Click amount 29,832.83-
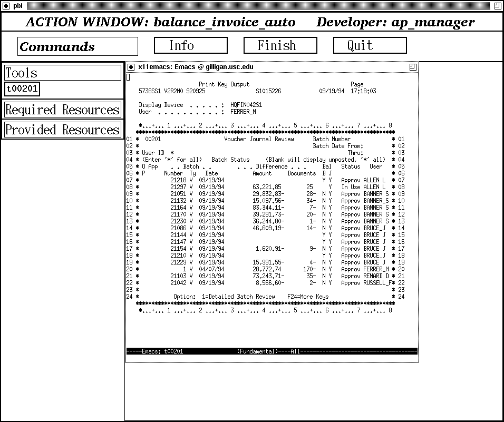Viewport: 504px width, 422px height. point(268,194)
